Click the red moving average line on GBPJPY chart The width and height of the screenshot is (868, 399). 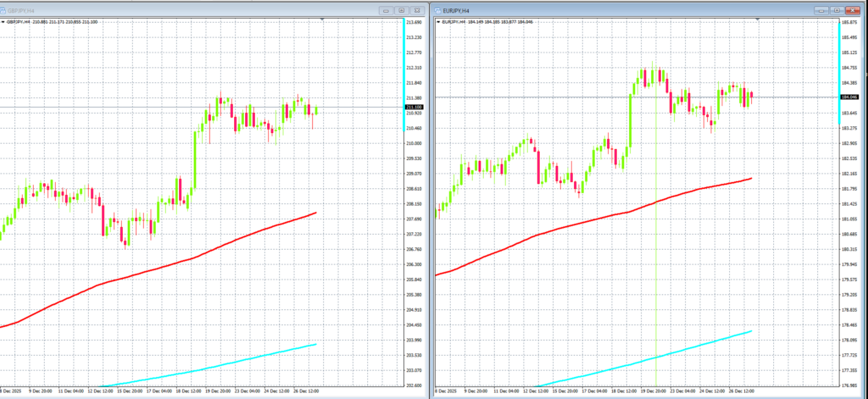[212, 247]
